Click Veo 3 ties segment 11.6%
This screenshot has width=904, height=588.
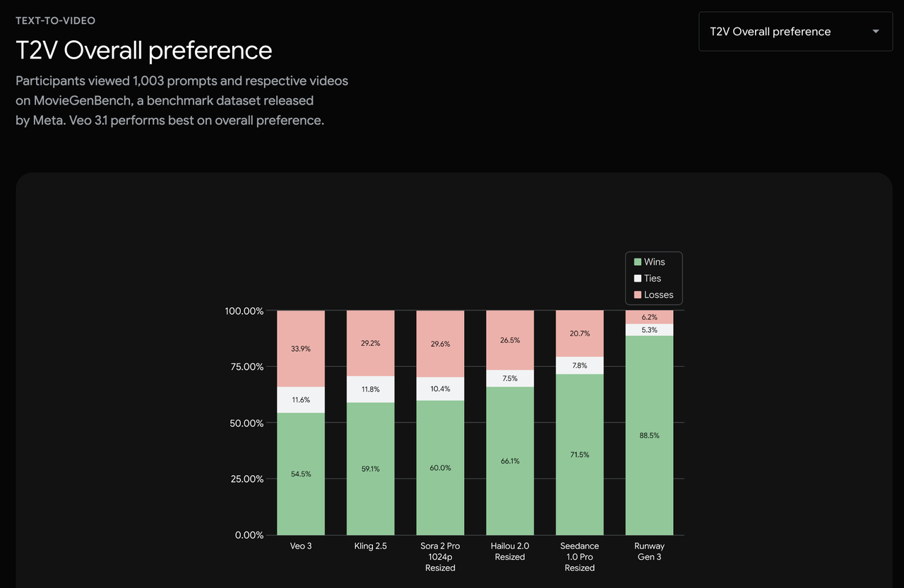[x=301, y=400]
